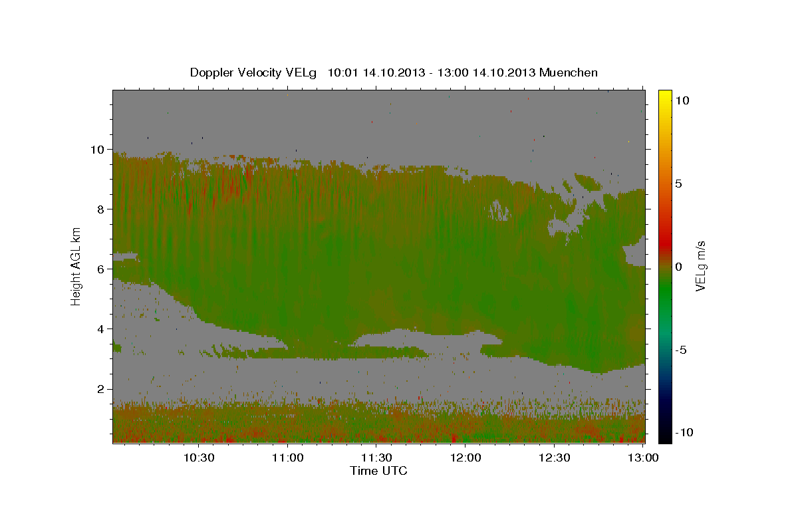Click the 12:30 time tick label
The image size is (798, 532).
point(555,458)
